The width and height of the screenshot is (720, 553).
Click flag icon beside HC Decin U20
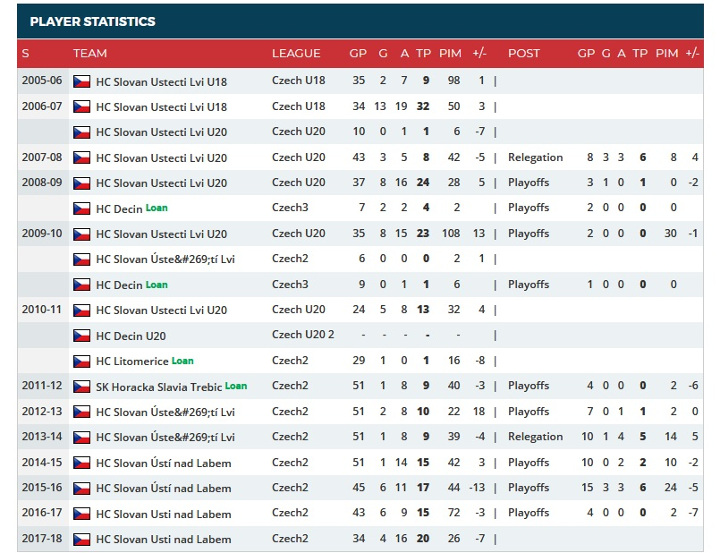(x=82, y=336)
